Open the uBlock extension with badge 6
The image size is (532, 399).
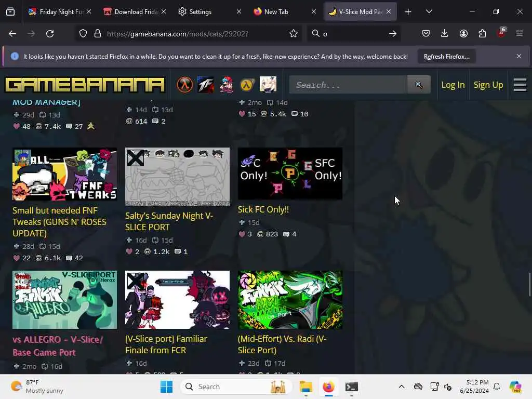[x=501, y=33]
